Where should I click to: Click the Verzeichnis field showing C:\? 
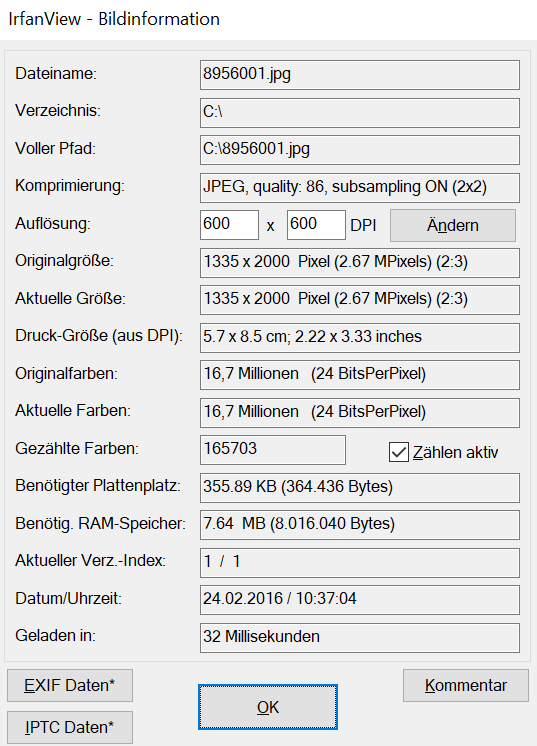click(x=360, y=113)
